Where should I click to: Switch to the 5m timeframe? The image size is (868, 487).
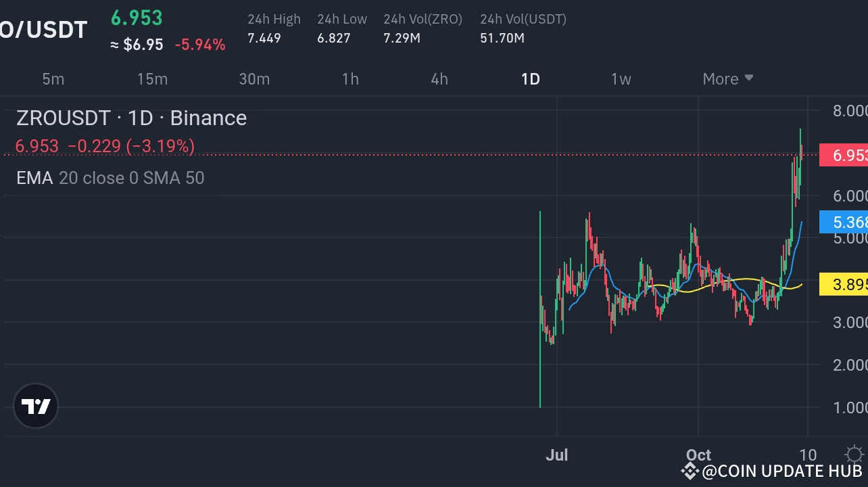click(x=53, y=79)
